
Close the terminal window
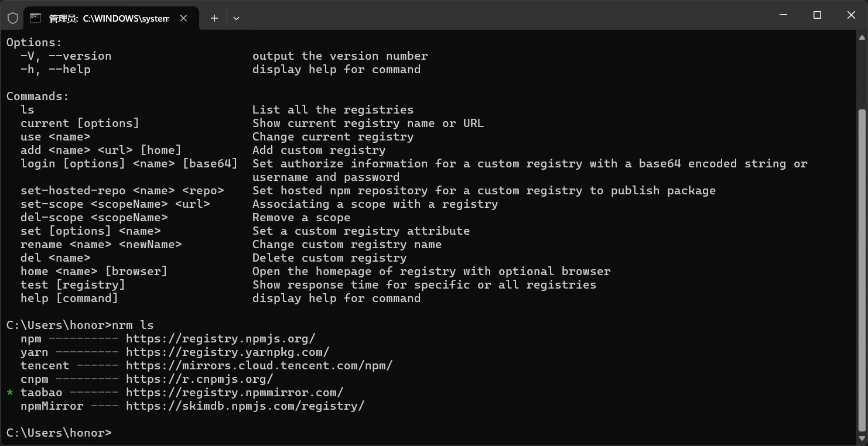(x=851, y=15)
